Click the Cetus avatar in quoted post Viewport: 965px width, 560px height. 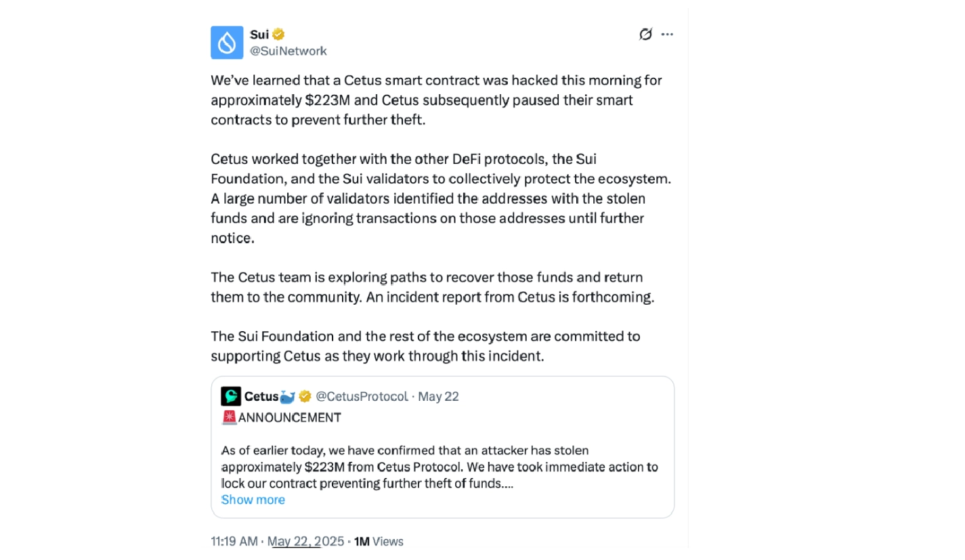pyautogui.click(x=231, y=396)
